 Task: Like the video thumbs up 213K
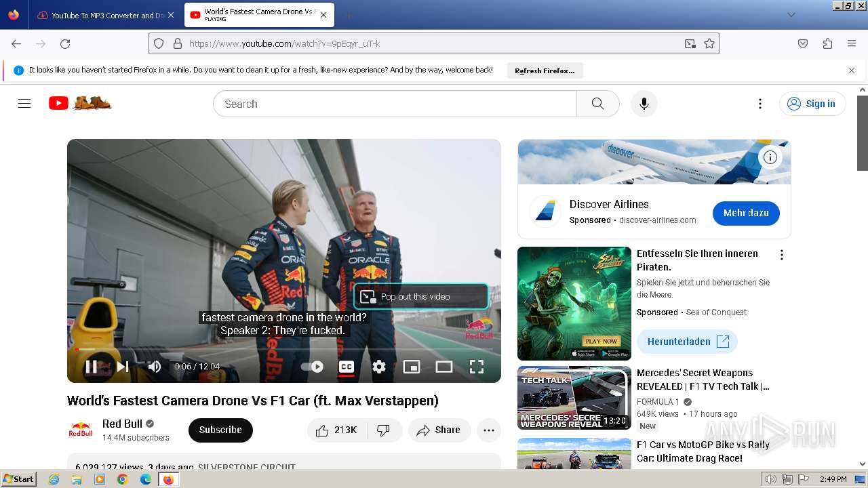(x=338, y=430)
